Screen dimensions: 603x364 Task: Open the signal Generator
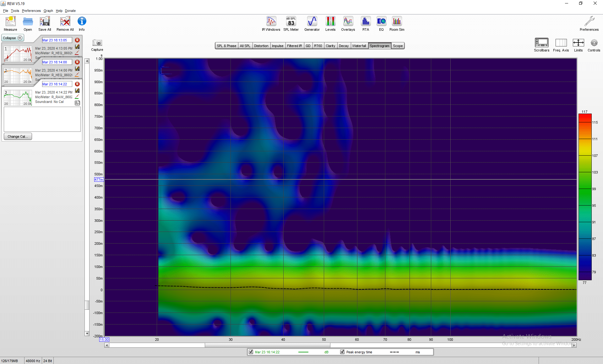coord(312,24)
